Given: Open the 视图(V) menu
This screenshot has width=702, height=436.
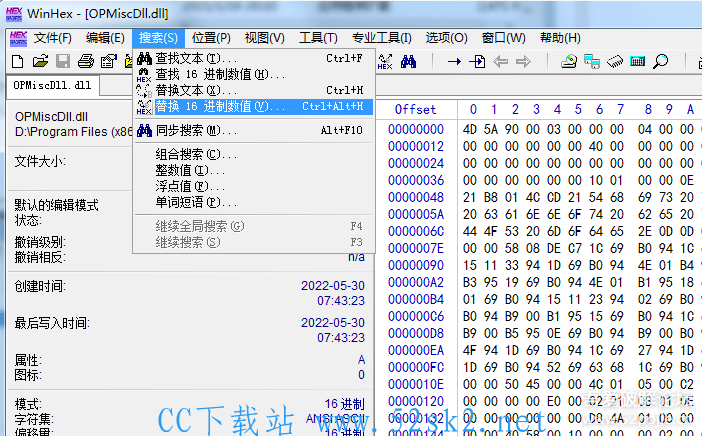Looking at the screenshot, I should coord(265,38).
